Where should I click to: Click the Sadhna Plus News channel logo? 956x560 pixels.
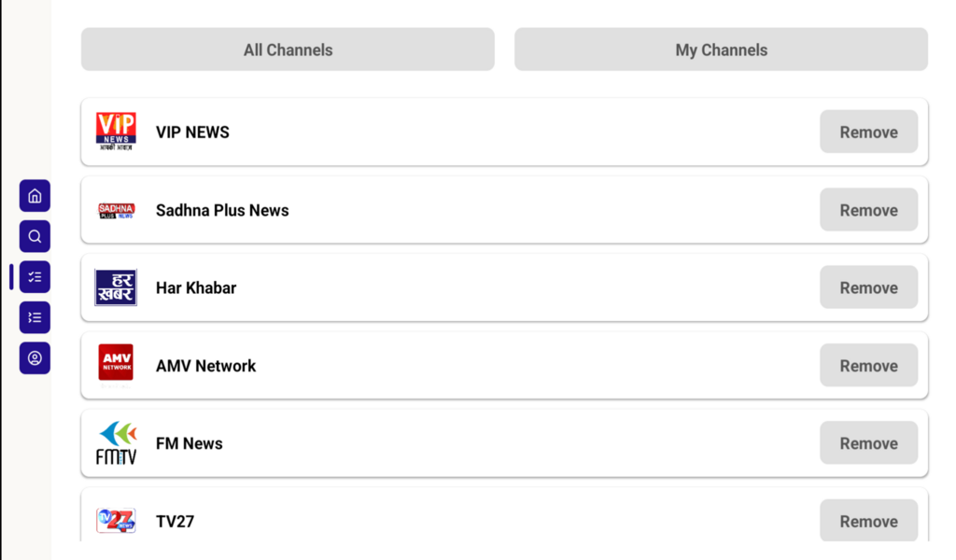pyautogui.click(x=116, y=210)
